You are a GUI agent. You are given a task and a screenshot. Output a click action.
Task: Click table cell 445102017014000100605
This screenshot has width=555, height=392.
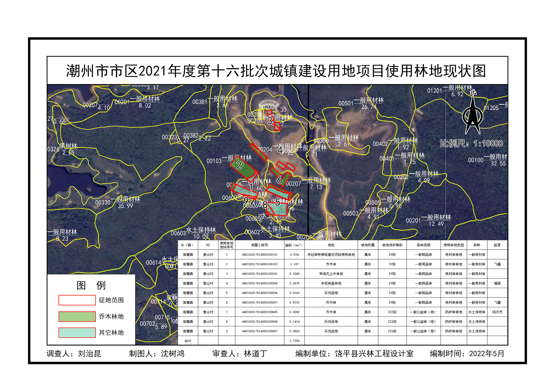pos(260,312)
